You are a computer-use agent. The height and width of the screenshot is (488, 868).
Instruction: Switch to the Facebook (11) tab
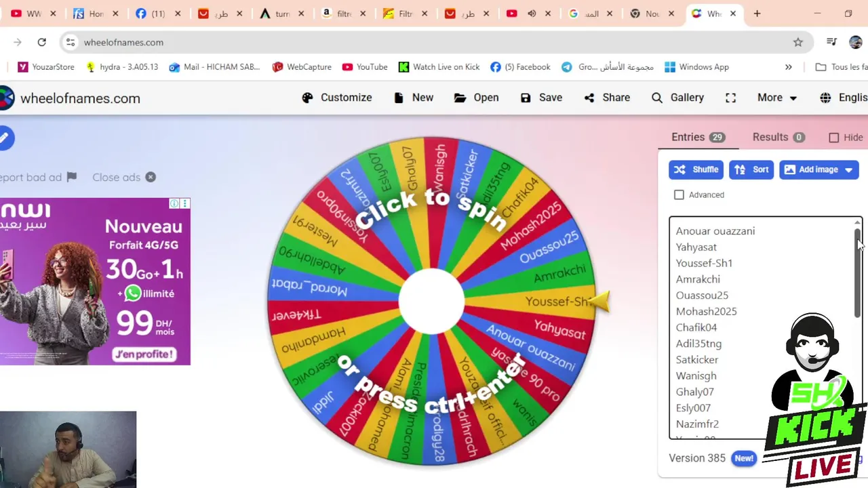click(x=158, y=14)
